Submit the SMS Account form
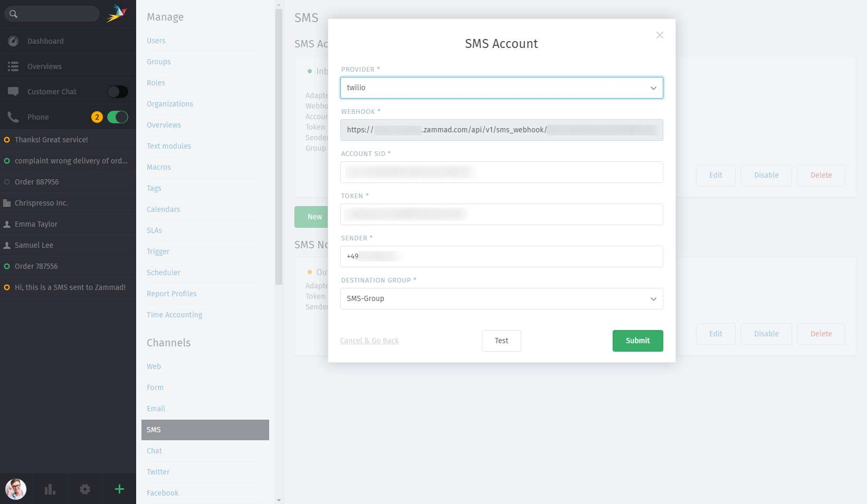The image size is (867, 504). [637, 341]
